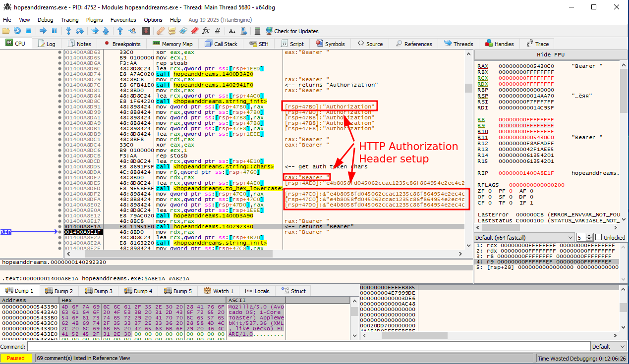Click the Find Intermodular Calls icon
The height and width of the screenshot is (364, 629).
coord(243,31)
